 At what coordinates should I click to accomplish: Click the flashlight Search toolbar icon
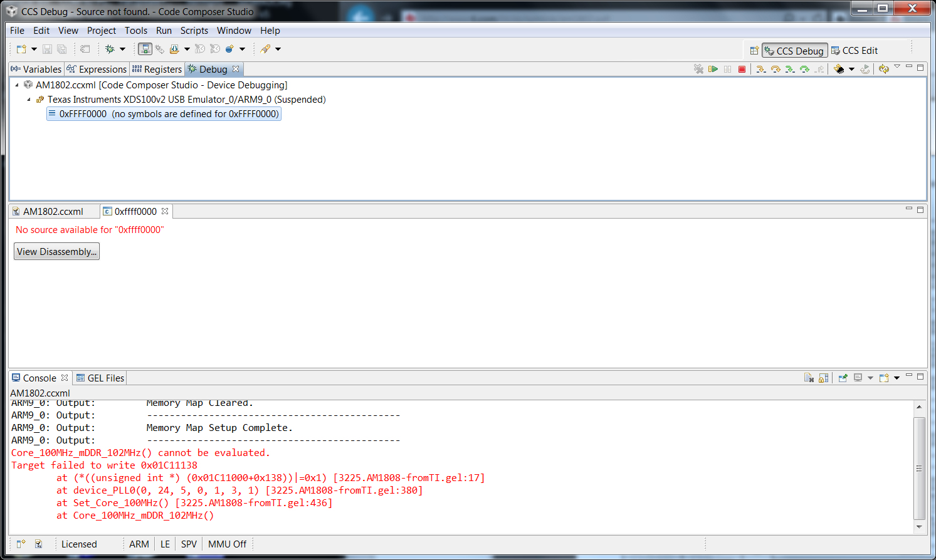point(266,49)
